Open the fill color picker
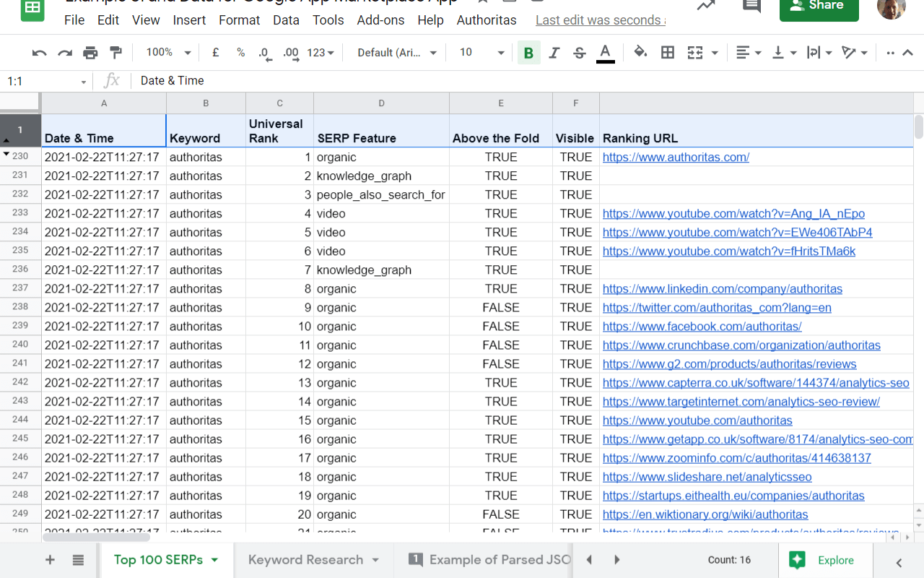This screenshot has height=578, width=924. click(x=640, y=53)
